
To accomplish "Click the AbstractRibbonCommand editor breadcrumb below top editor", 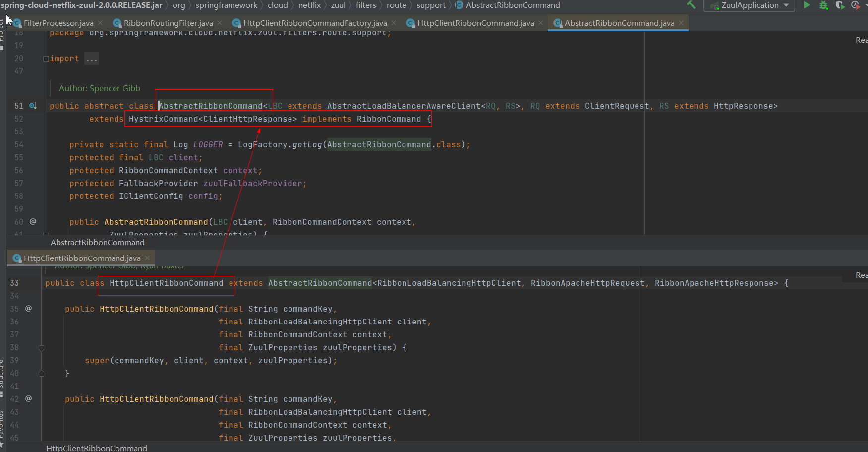I will click(x=98, y=243).
